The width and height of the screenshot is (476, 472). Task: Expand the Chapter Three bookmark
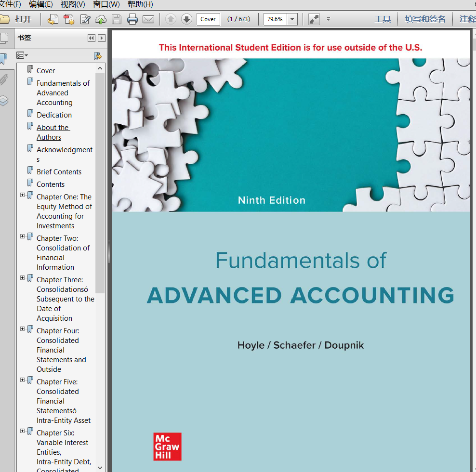pyautogui.click(x=23, y=278)
